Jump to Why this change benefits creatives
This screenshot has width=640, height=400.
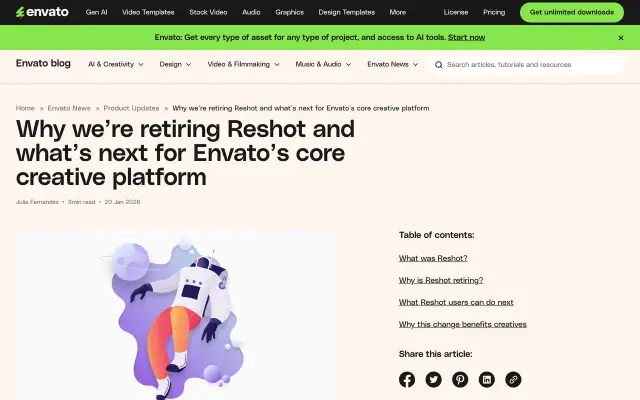(x=462, y=324)
